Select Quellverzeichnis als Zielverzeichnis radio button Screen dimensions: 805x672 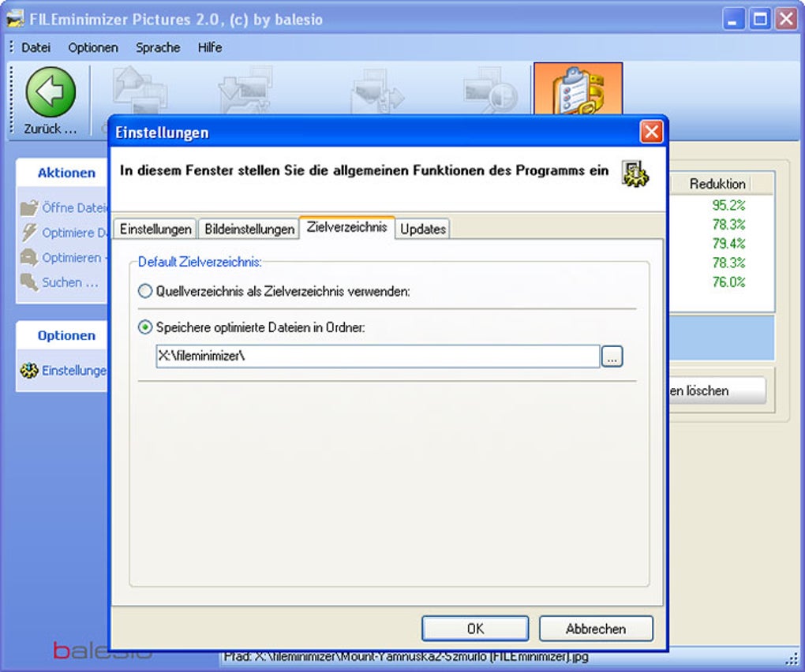pyautogui.click(x=145, y=291)
